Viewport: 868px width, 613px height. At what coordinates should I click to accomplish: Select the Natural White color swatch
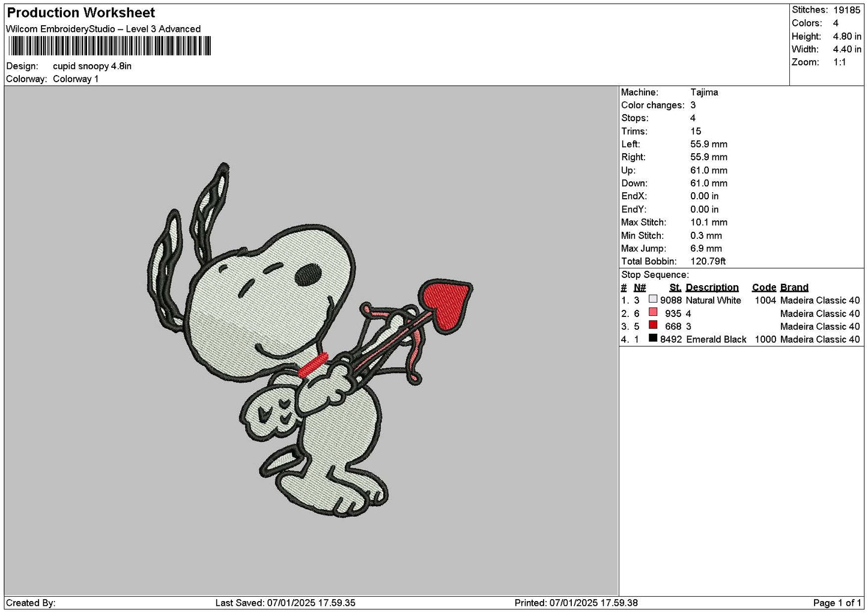tap(653, 299)
